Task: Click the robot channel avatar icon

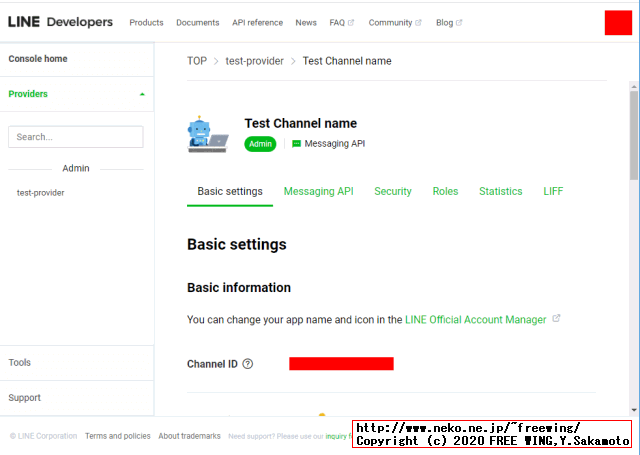Action: 207,133
